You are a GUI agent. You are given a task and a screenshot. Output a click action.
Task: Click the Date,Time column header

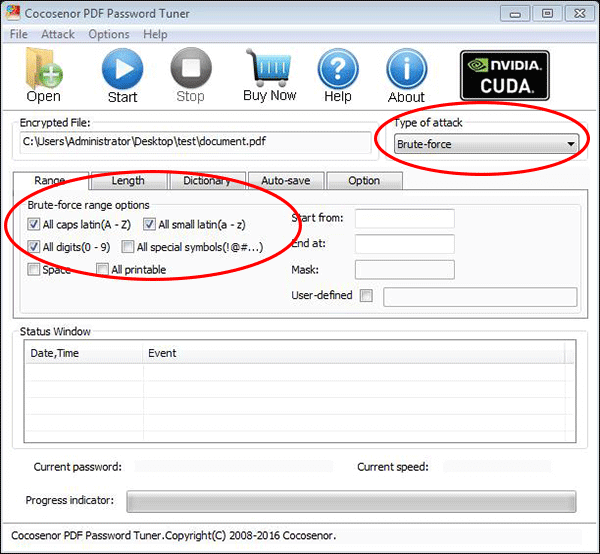coord(84,353)
